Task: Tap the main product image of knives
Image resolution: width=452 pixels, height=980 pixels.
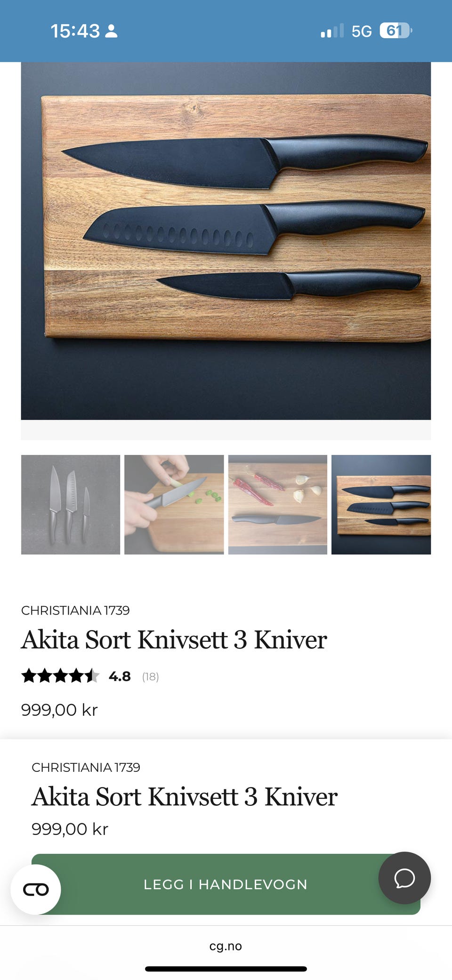Action: click(x=226, y=241)
